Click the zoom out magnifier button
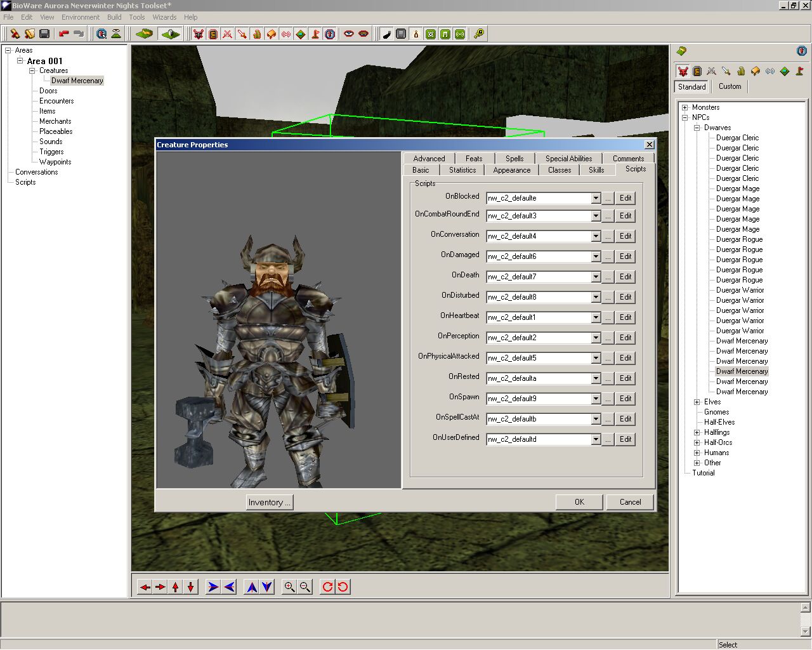 click(305, 587)
